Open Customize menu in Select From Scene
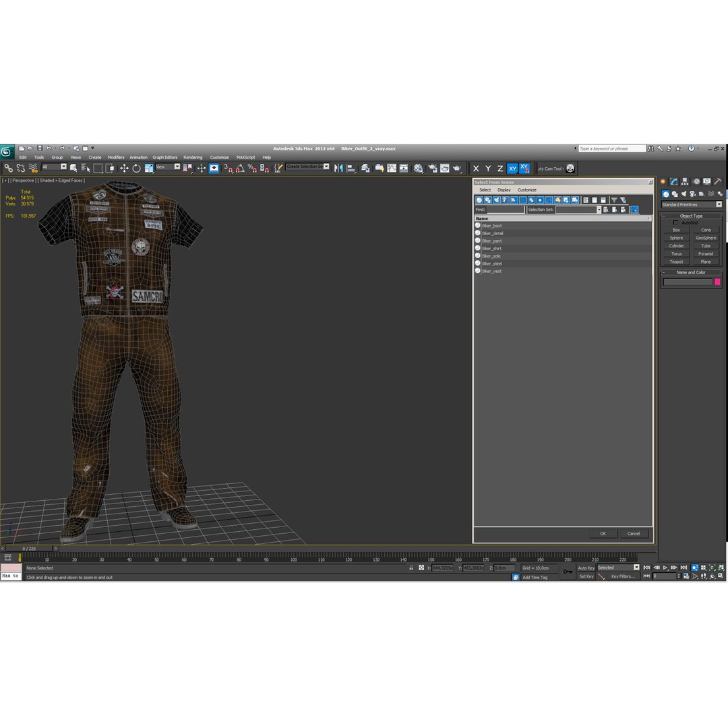The width and height of the screenshot is (728, 728). click(527, 190)
